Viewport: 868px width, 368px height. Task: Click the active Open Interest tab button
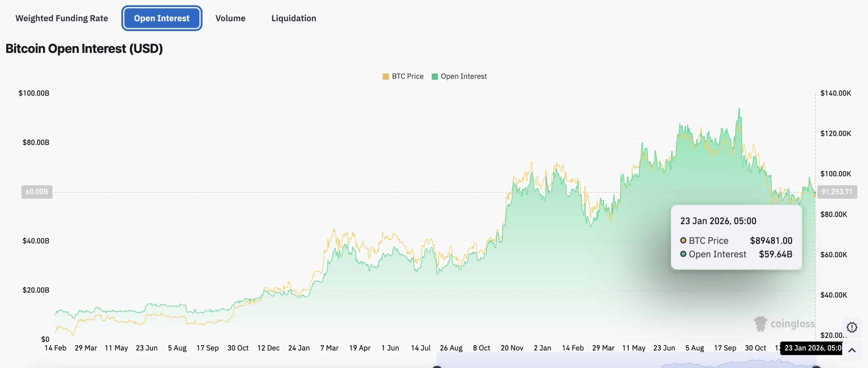pyautogui.click(x=161, y=18)
